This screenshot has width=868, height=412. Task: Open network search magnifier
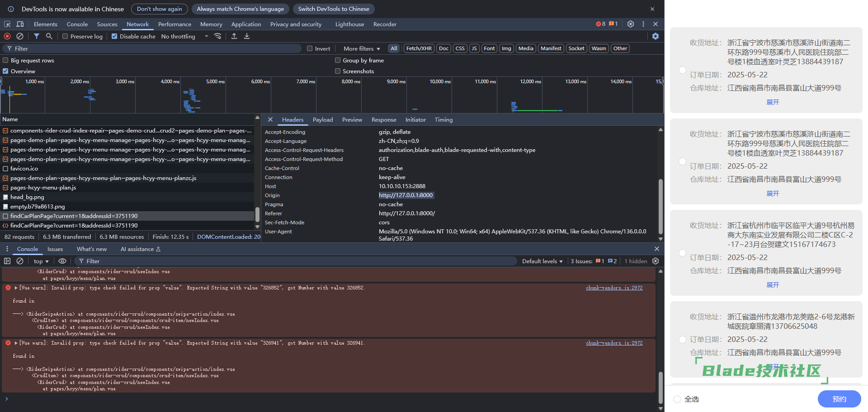point(49,36)
